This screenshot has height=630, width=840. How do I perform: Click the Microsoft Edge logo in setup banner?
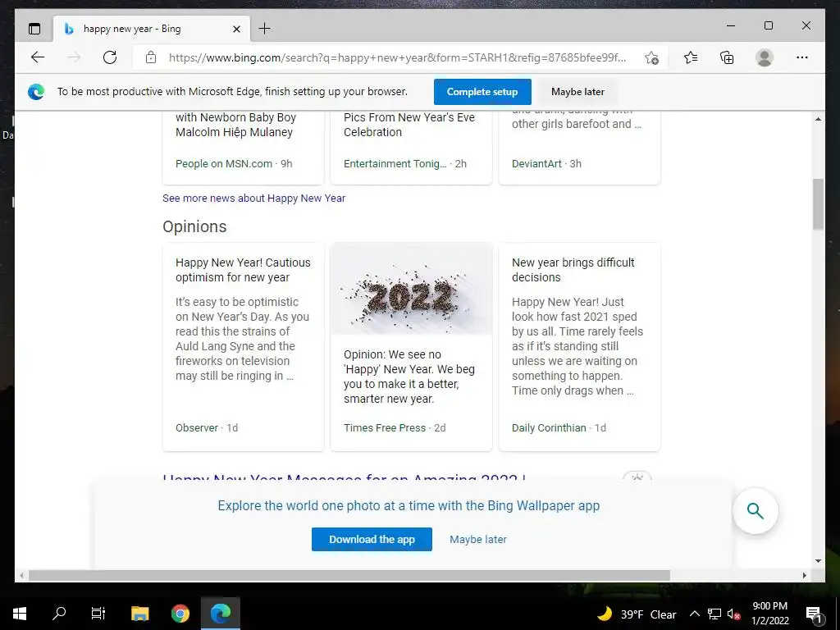coord(36,92)
